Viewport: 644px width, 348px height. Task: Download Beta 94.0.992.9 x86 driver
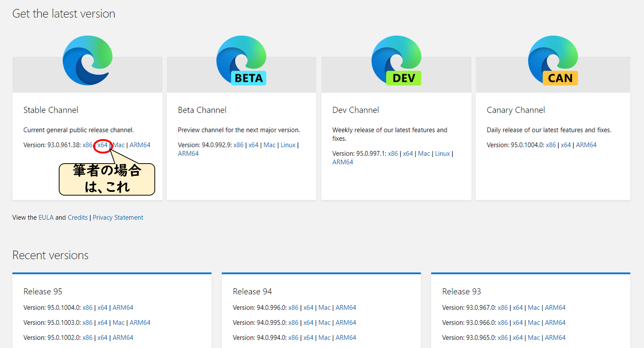[238, 145]
